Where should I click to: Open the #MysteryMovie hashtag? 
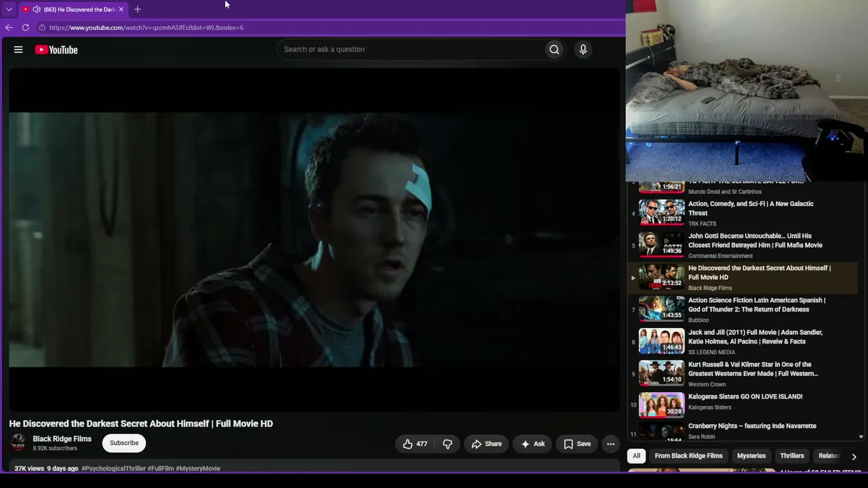(x=198, y=468)
